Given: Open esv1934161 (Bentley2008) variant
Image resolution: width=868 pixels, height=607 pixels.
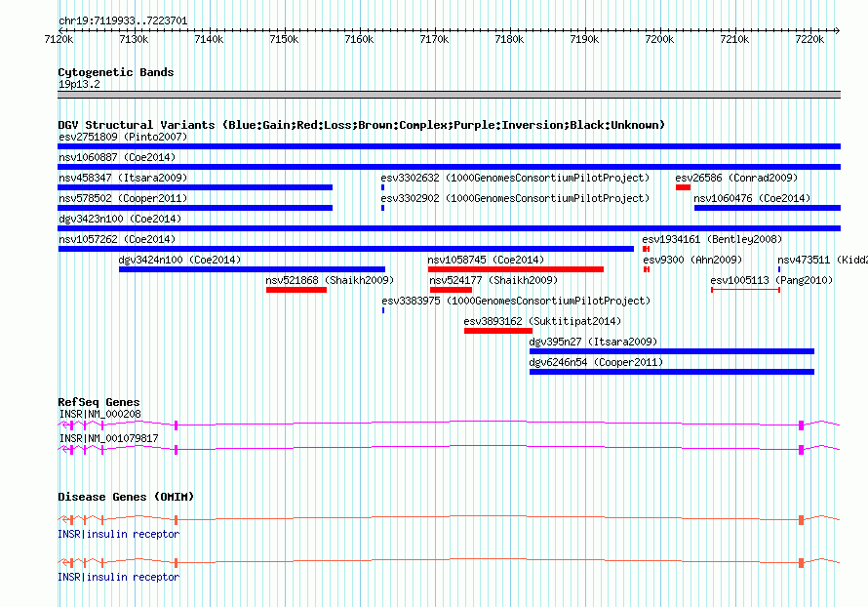Looking at the screenshot, I should point(712,239).
